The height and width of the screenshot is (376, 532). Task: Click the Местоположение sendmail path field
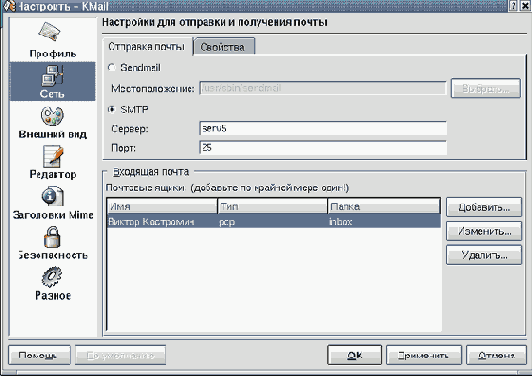tap(323, 88)
